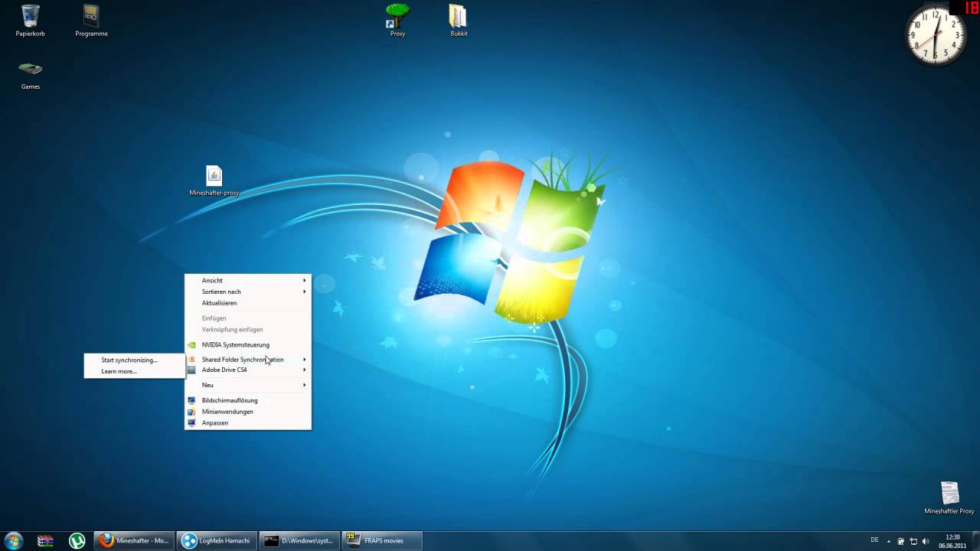Click the taskbar clock showing 12:30
Screen dimensions: 980x551
click(x=952, y=541)
